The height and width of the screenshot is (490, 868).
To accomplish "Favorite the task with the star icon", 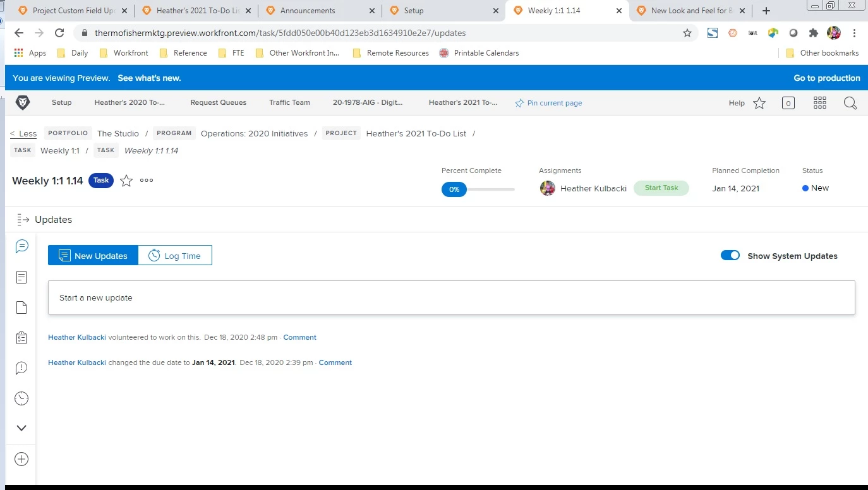I will [x=126, y=181].
